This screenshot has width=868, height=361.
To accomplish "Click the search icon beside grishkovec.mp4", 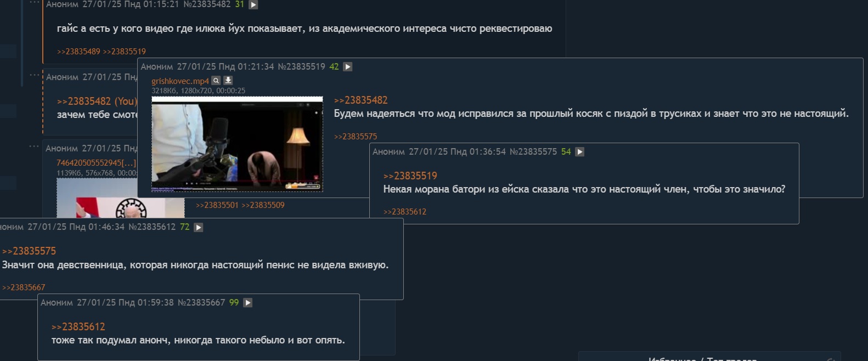I will click(216, 81).
